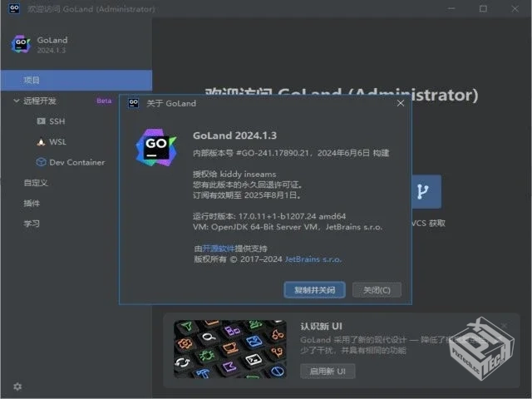Click the runtime version 17.0.11+1-b1207.24 text
This screenshot has width=532, height=399.
tap(277, 216)
